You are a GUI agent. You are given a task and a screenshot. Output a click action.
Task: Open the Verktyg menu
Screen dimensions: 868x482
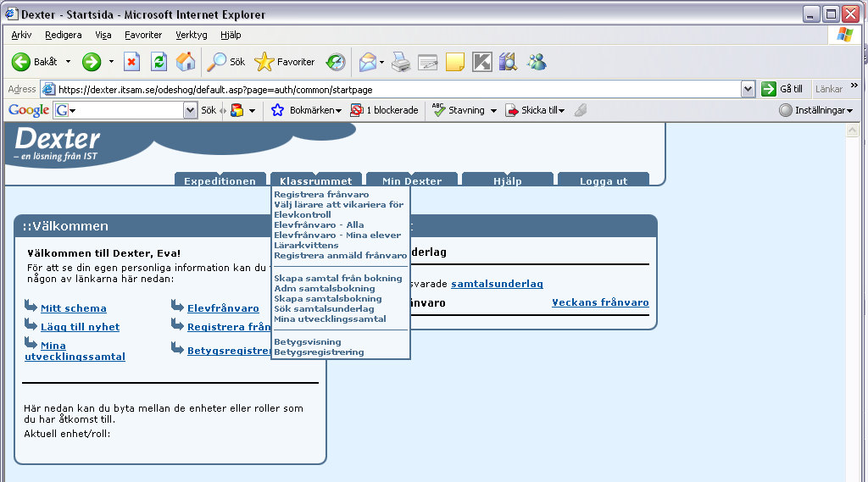[x=192, y=35]
